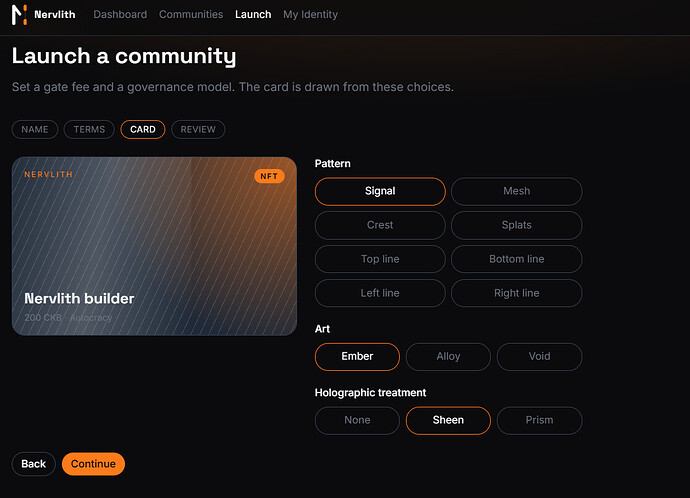
Task: Select the Mesh pattern option
Action: point(517,191)
